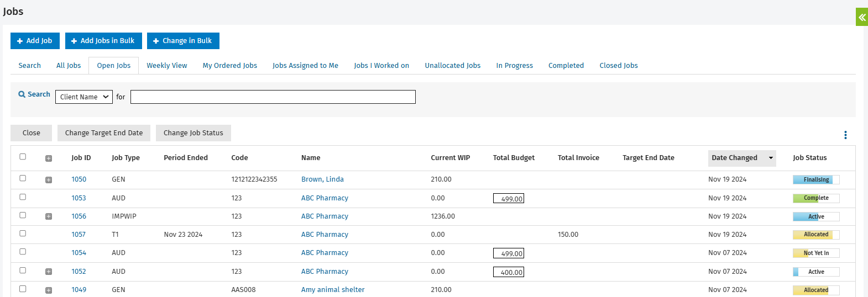Select checkbox for job 1050
The width and height of the screenshot is (868, 297).
pyautogui.click(x=23, y=178)
